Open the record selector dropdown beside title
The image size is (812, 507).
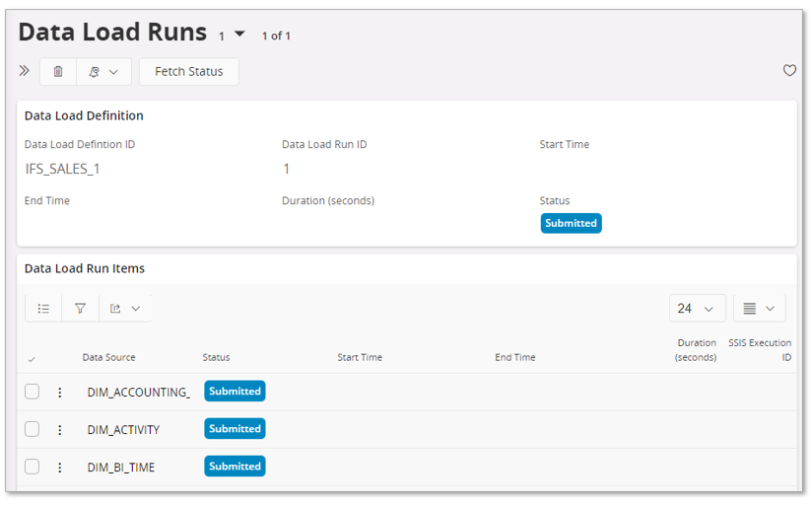239,35
